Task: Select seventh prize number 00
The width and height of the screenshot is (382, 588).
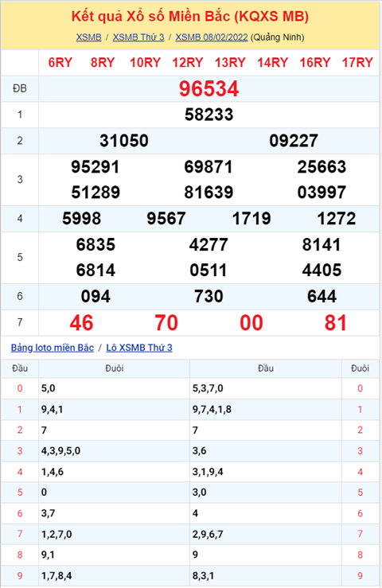Action: tap(251, 323)
